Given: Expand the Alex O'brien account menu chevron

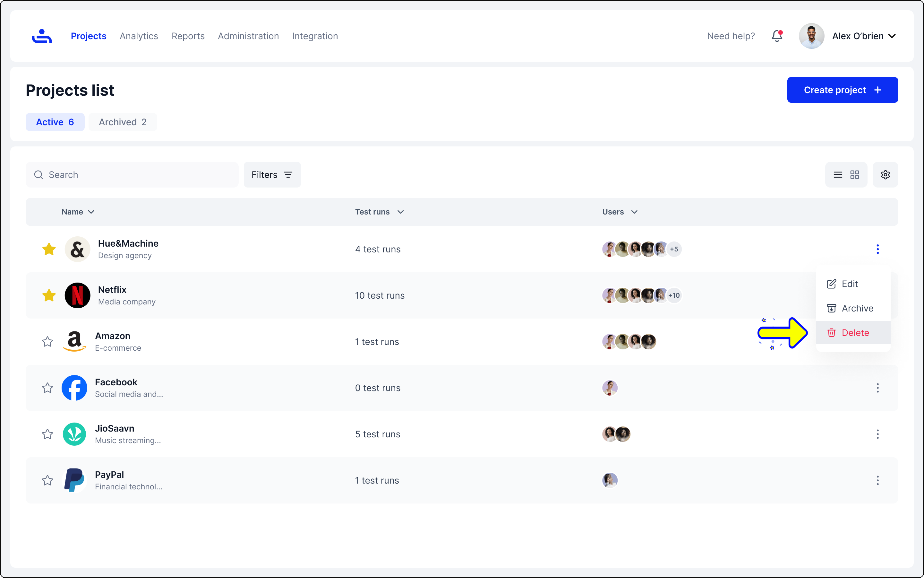Looking at the screenshot, I should click(x=892, y=36).
